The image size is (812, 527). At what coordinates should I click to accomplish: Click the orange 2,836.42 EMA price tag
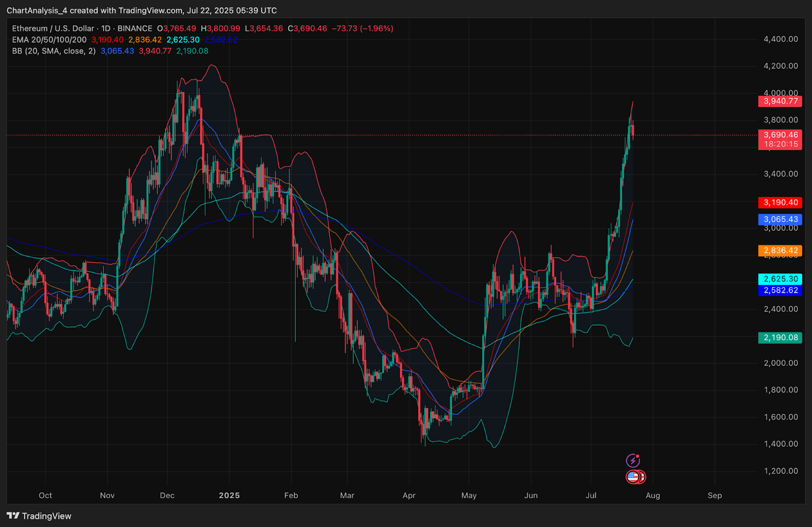(x=780, y=251)
